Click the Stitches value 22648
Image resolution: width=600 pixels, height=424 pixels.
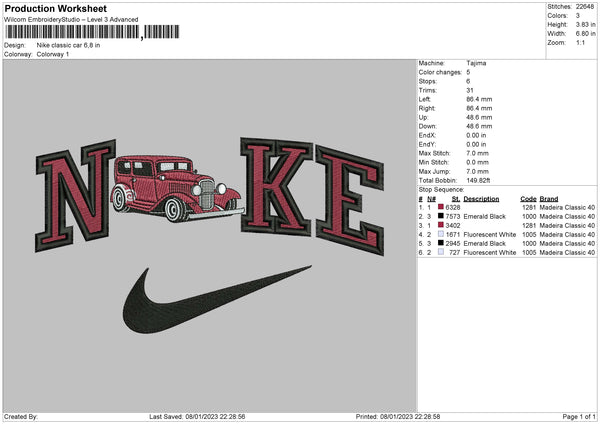585,7
